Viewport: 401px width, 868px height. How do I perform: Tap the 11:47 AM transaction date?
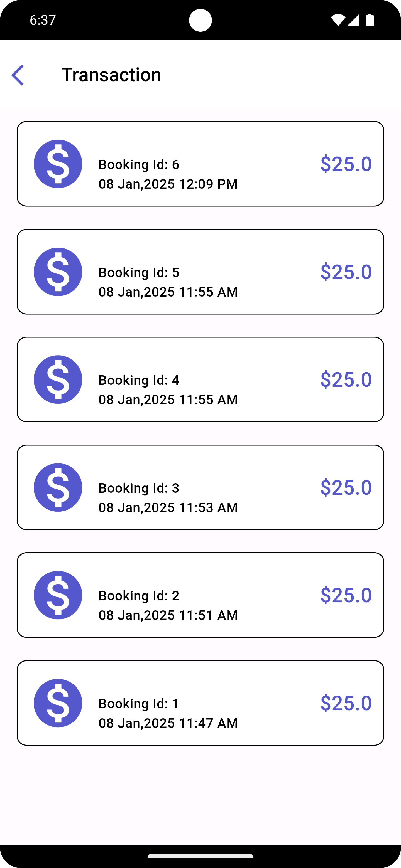point(168,723)
